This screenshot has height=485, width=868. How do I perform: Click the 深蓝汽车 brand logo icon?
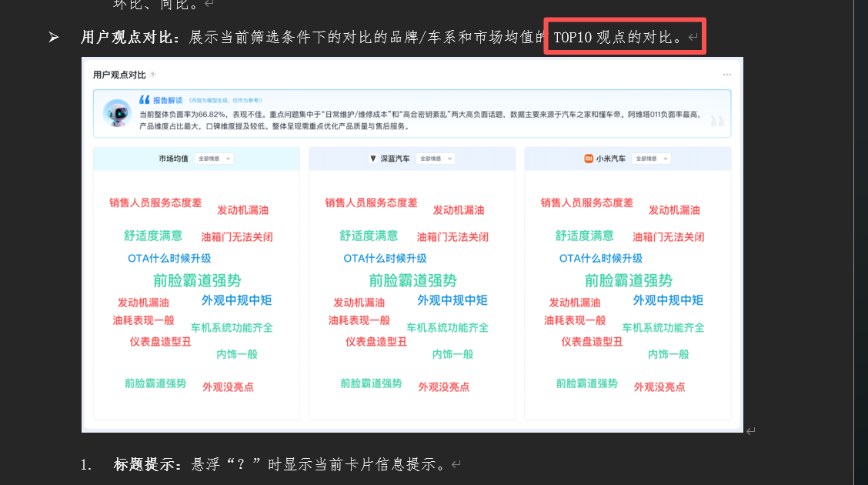373,159
